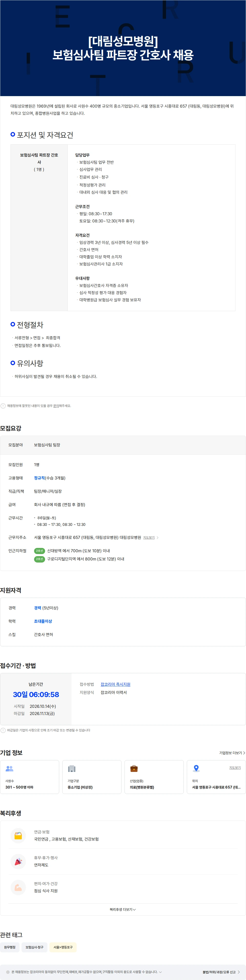Click the industry briefcase icon

[x=134, y=769]
